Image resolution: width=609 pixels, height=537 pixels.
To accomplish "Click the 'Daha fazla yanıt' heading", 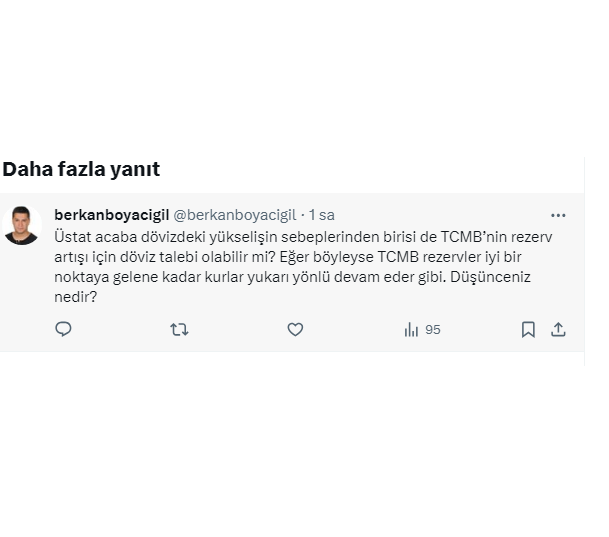I will tap(81, 169).
